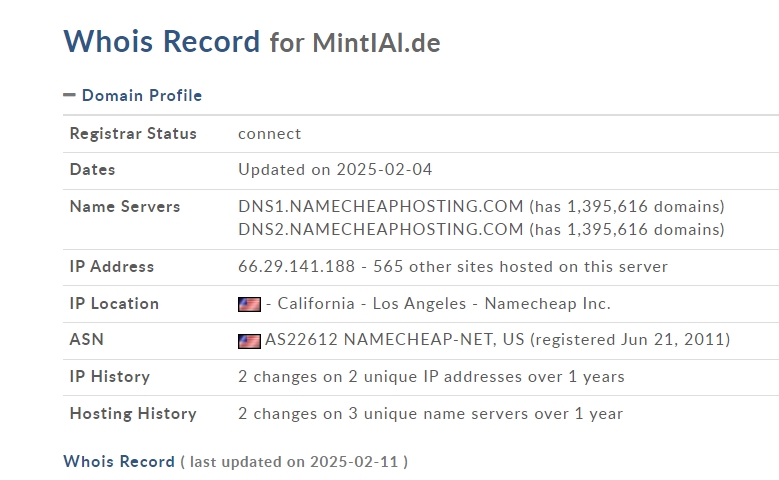Click the IP address 66.29.141.188

click(x=297, y=266)
